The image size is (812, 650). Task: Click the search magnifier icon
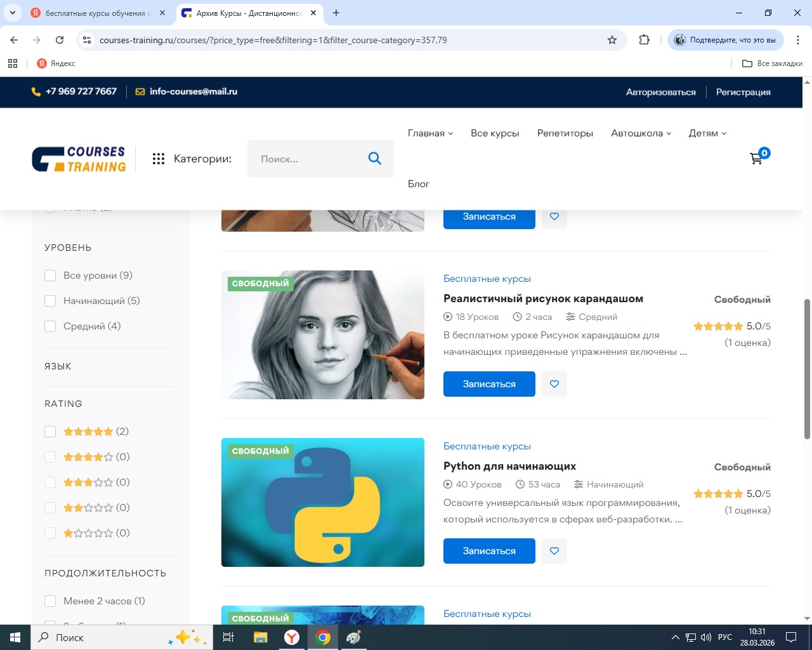(x=374, y=159)
